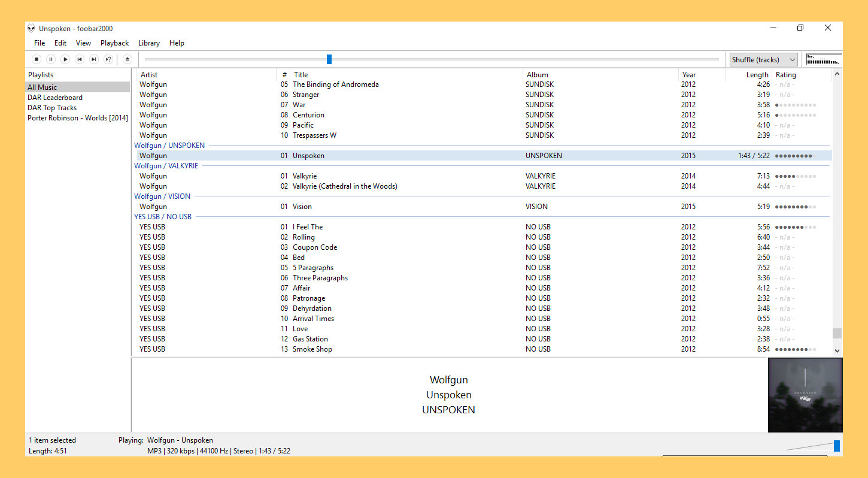This screenshot has height=478, width=868.
Task: Click the volume slider handle
Action: [836, 446]
